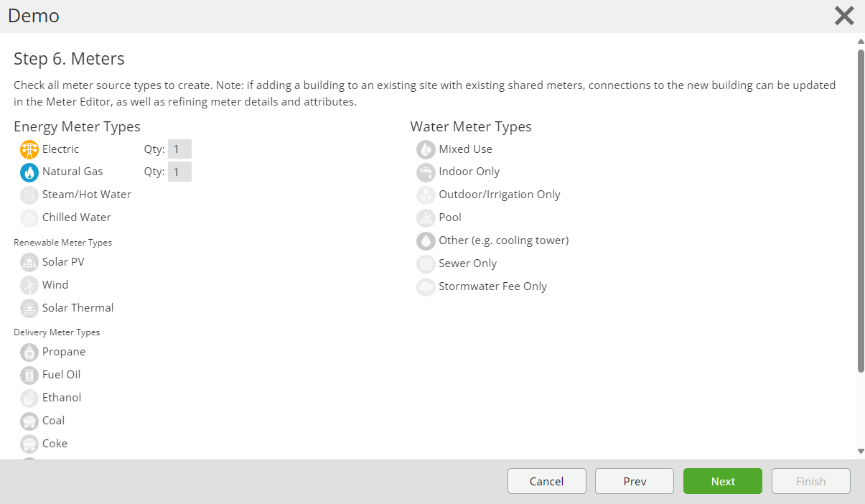
Task: Click the Electric quantity input field
Action: tap(179, 149)
